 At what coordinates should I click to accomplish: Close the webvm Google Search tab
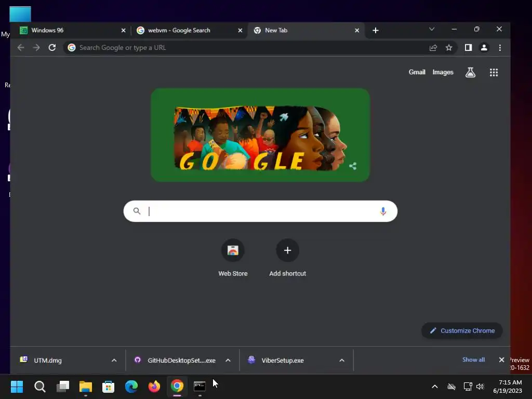click(x=240, y=31)
